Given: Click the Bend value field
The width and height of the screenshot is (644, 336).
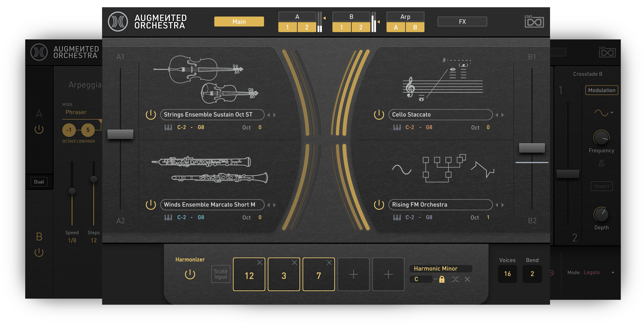Looking at the screenshot, I should tap(532, 274).
